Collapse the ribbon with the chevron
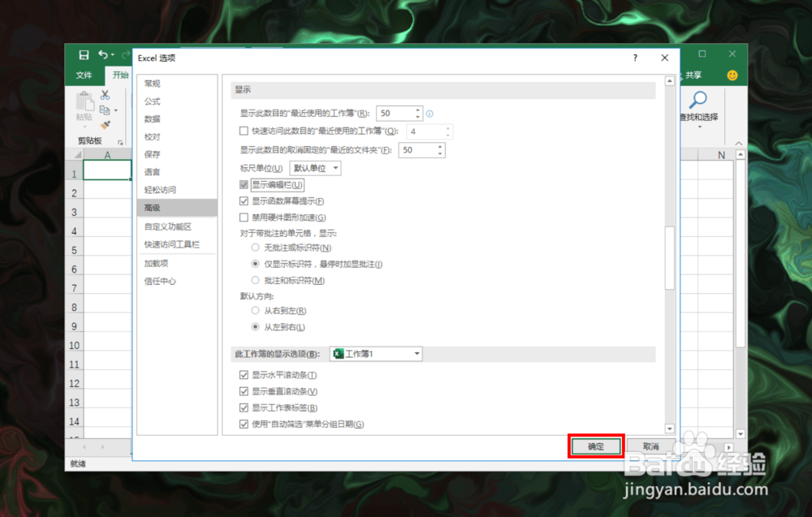 point(738,144)
